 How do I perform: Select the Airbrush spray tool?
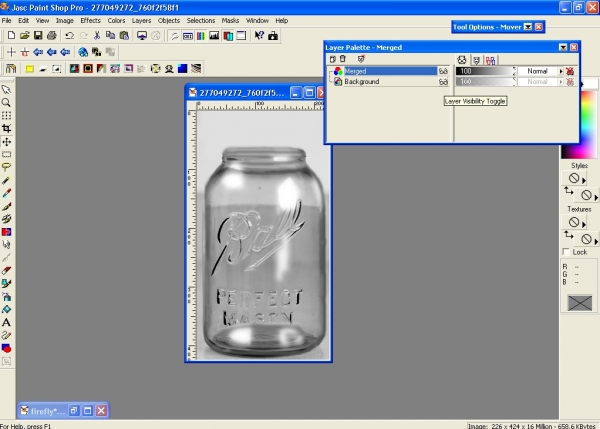6,297
